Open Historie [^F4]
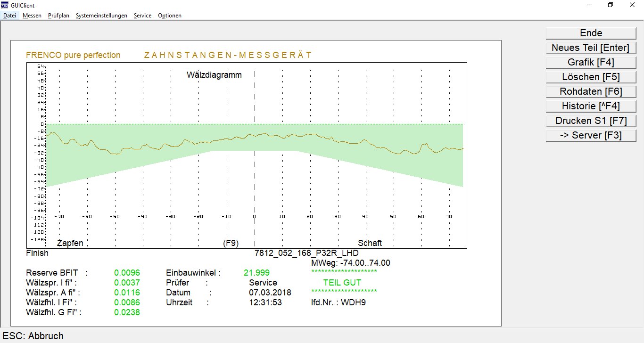The height and width of the screenshot is (343, 644). 591,106
